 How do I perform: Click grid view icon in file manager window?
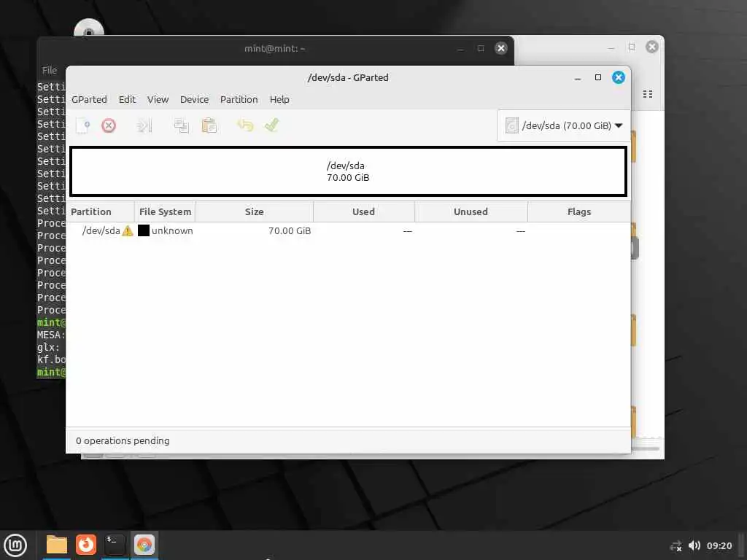(x=648, y=94)
